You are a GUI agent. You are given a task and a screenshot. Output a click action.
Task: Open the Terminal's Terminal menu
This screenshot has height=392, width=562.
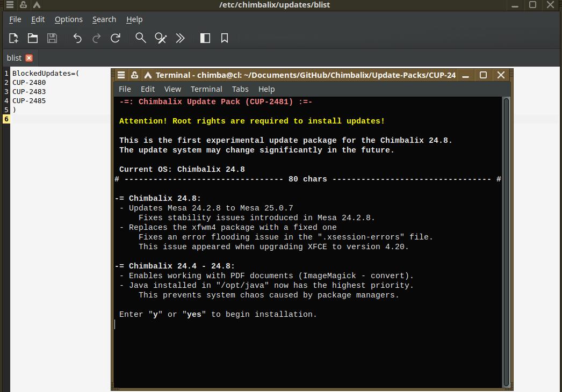pyautogui.click(x=206, y=89)
